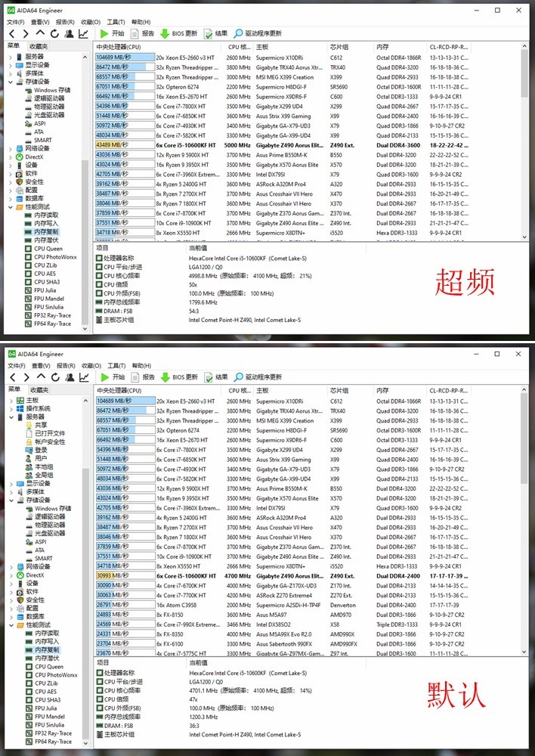Click the Up-level arrow in the 默认 window toolbar
Viewport: 535px width, 756px height.
41,376
